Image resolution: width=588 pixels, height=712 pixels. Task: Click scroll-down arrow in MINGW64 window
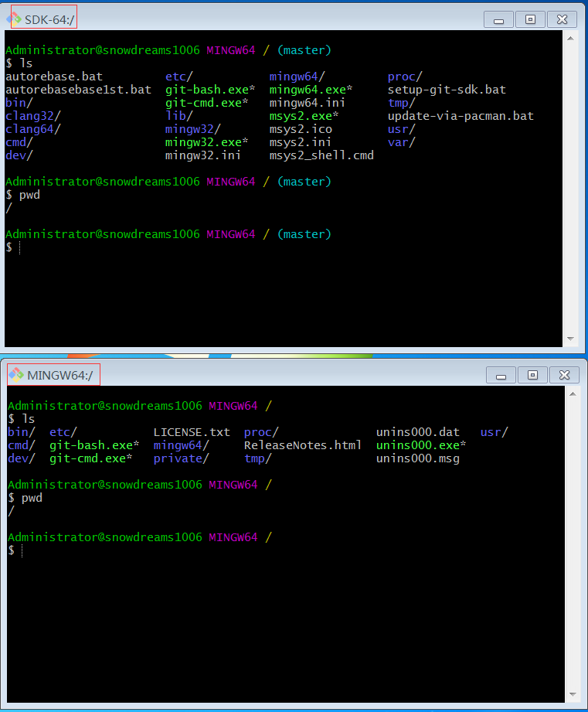573,695
